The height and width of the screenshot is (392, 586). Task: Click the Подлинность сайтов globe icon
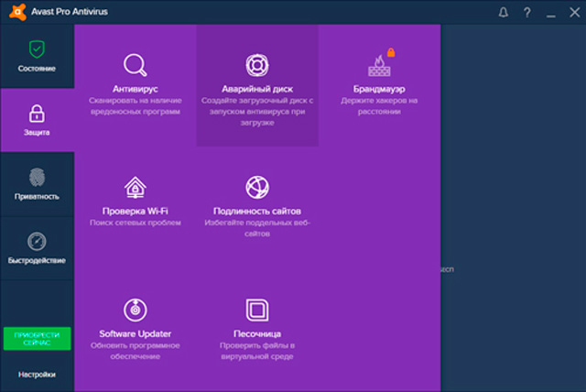(x=257, y=187)
